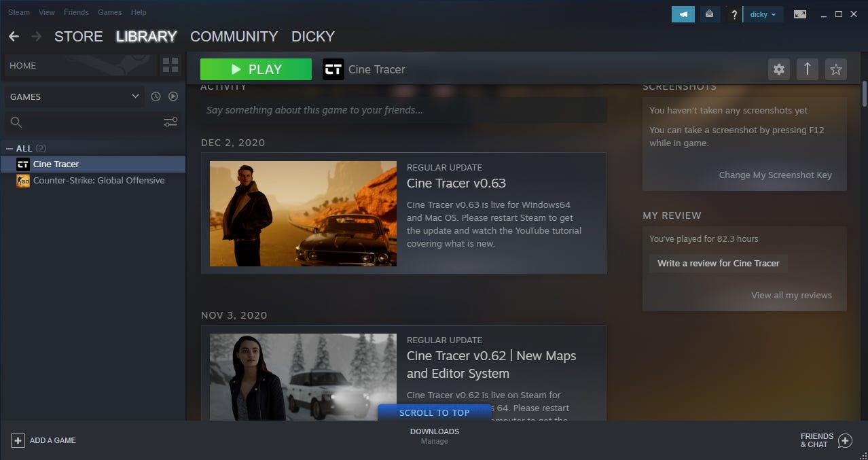868x460 pixels.
Task: Switch to Big Picture mode icon
Action: pyautogui.click(x=800, y=14)
